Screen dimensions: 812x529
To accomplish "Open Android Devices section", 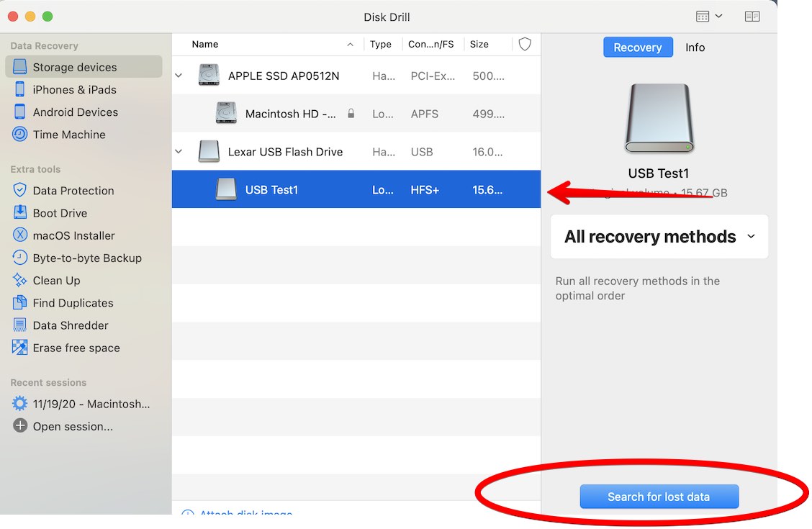I will (75, 112).
